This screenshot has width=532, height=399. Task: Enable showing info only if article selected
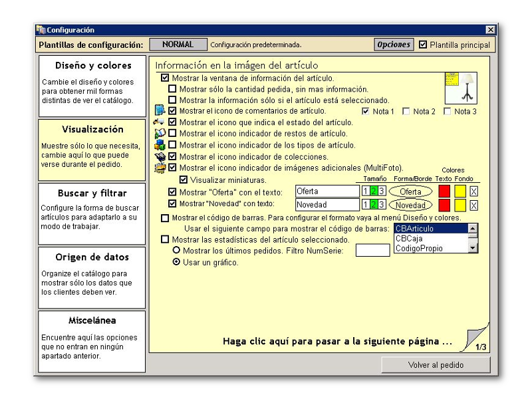[x=172, y=100]
